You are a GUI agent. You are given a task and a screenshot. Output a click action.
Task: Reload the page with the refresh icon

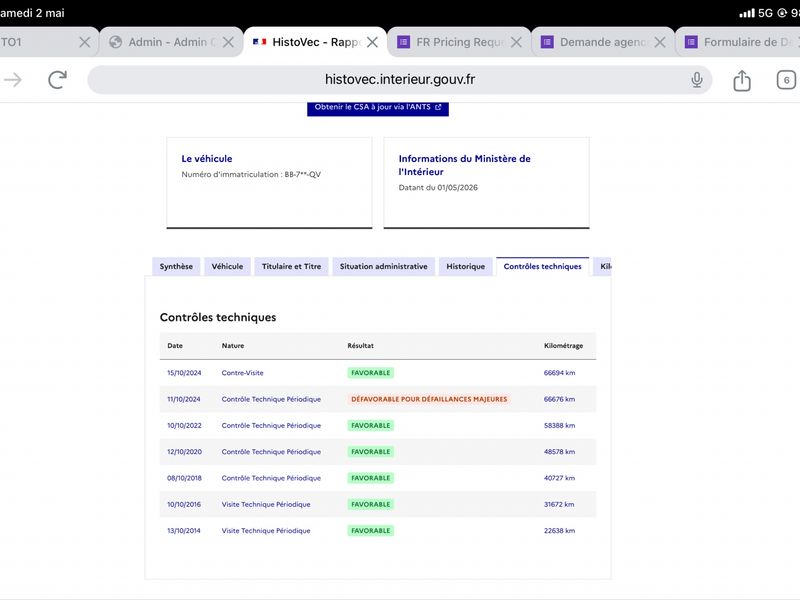pyautogui.click(x=58, y=80)
